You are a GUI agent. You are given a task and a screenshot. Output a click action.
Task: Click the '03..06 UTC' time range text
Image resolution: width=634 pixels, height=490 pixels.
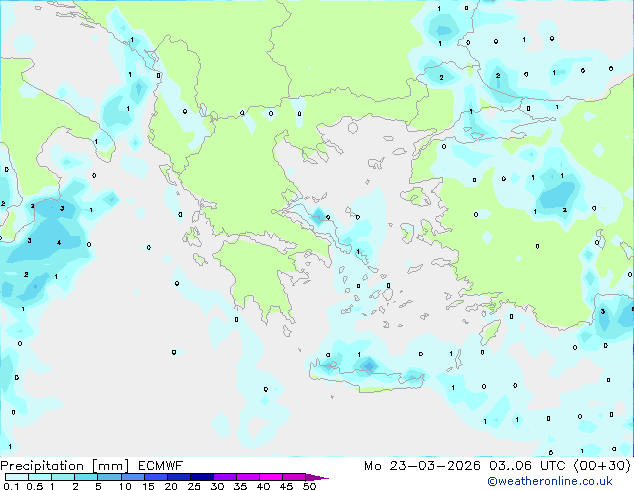pyautogui.click(x=527, y=466)
